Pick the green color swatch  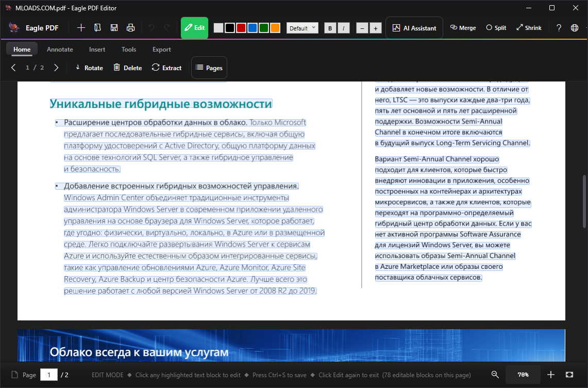pyautogui.click(x=264, y=28)
